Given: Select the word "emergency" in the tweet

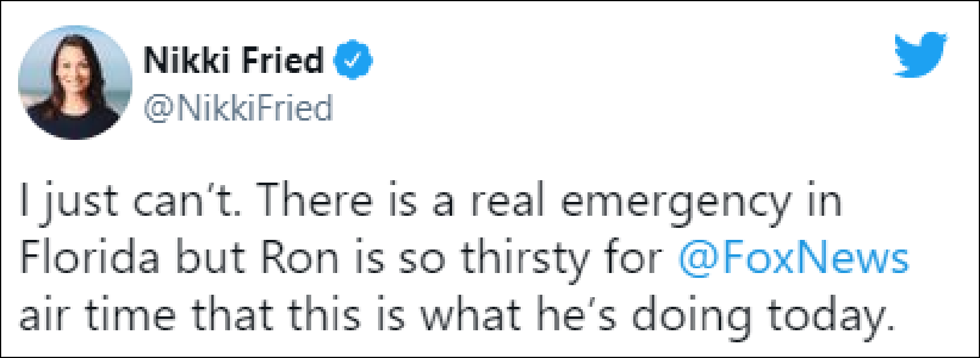Looking at the screenshot, I should point(675,202).
